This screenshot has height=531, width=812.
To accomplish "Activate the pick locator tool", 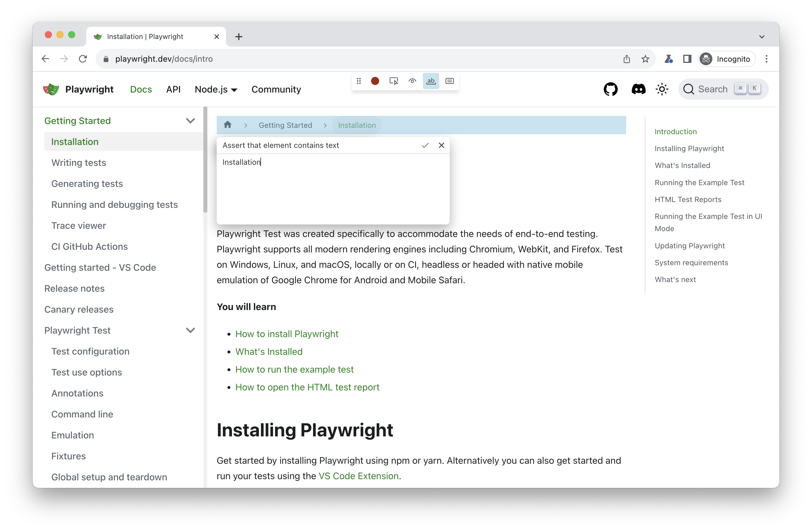I will (393, 81).
